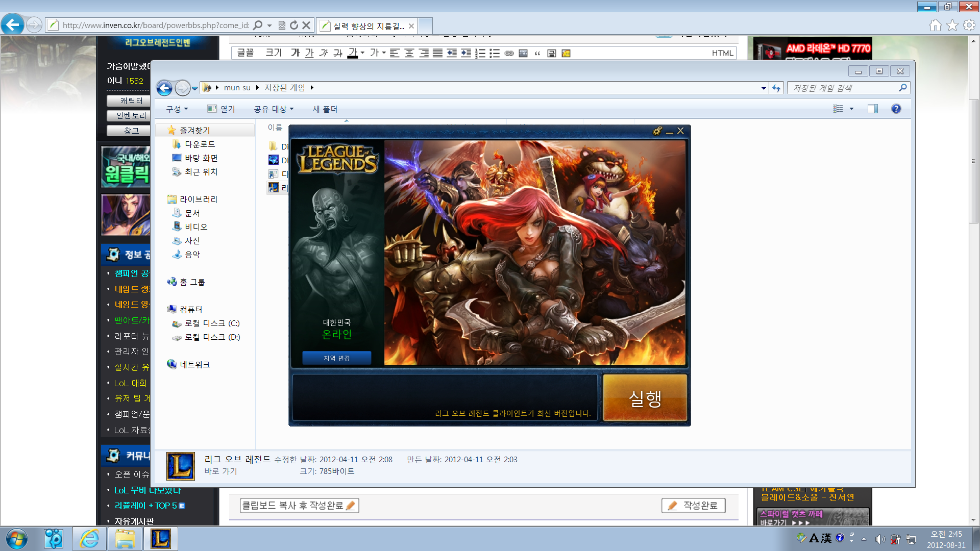Click 지역 변경 region change button

coord(336,358)
